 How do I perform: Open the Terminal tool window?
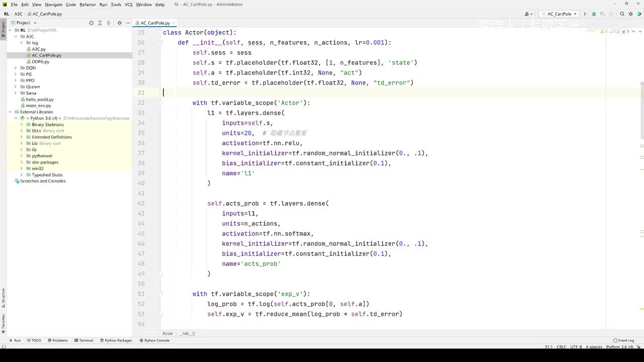coord(83,340)
